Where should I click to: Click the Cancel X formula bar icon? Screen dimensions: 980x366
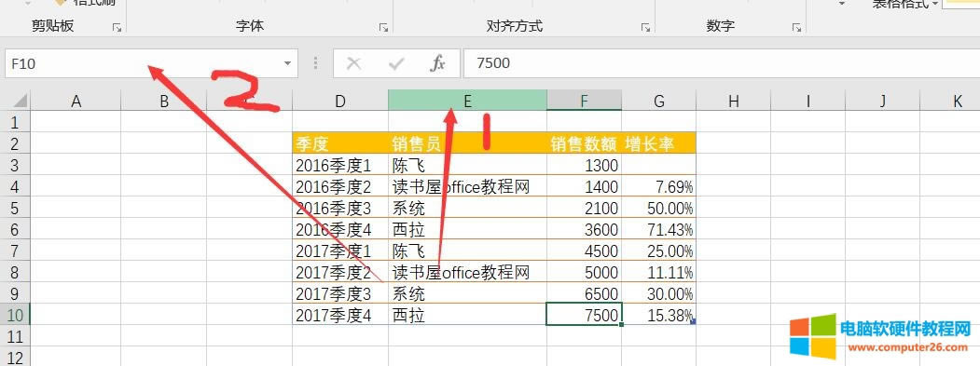[x=353, y=63]
